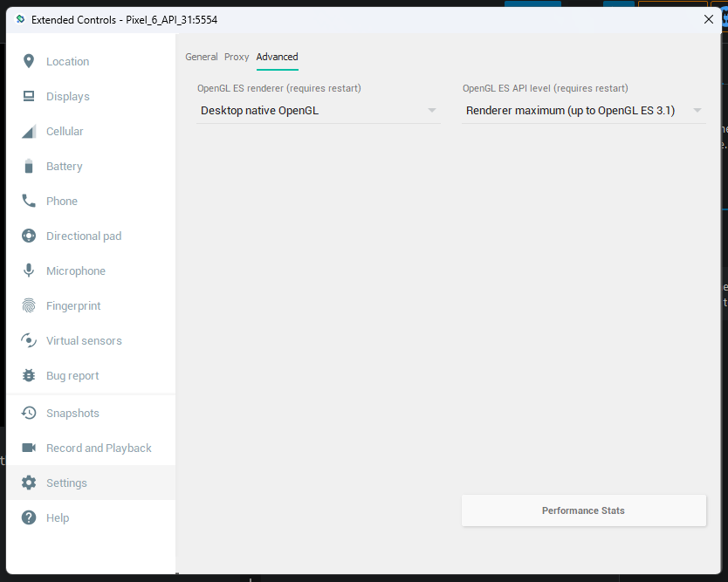Image resolution: width=728 pixels, height=582 pixels.
Task: Click the Directional pad icon
Action: coord(29,236)
